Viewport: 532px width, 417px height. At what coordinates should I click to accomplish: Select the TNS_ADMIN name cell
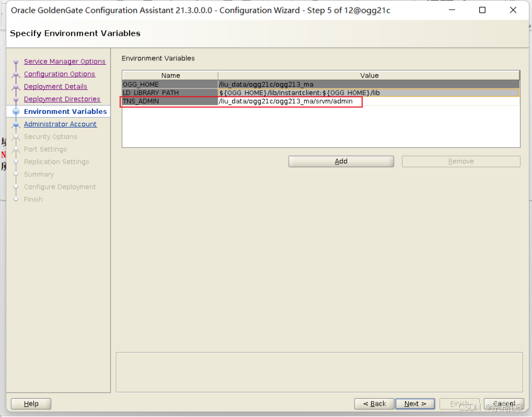(170, 101)
